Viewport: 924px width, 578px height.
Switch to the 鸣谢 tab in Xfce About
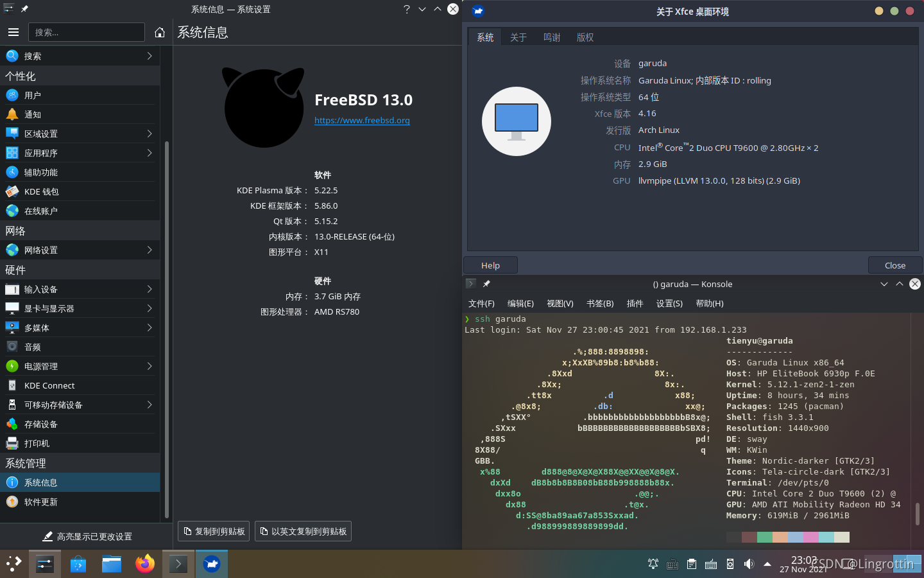tap(552, 37)
